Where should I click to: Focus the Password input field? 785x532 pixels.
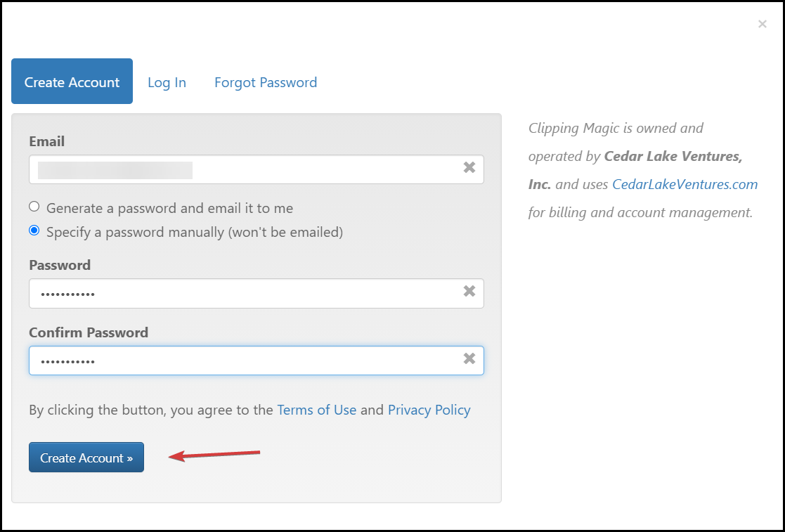246,293
